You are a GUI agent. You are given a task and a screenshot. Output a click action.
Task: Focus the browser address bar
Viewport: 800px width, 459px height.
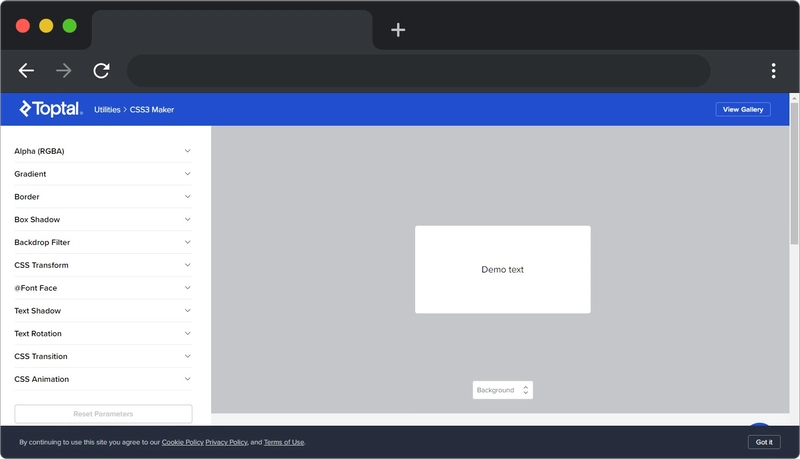418,70
